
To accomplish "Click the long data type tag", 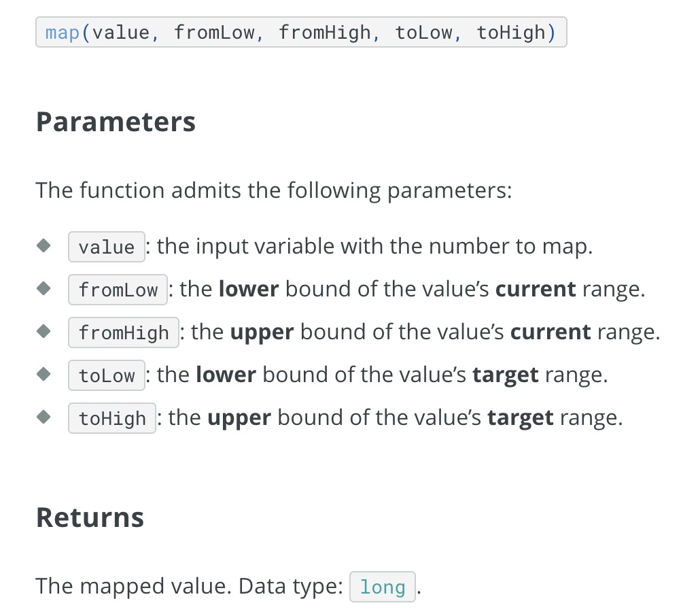I will tap(382, 587).
